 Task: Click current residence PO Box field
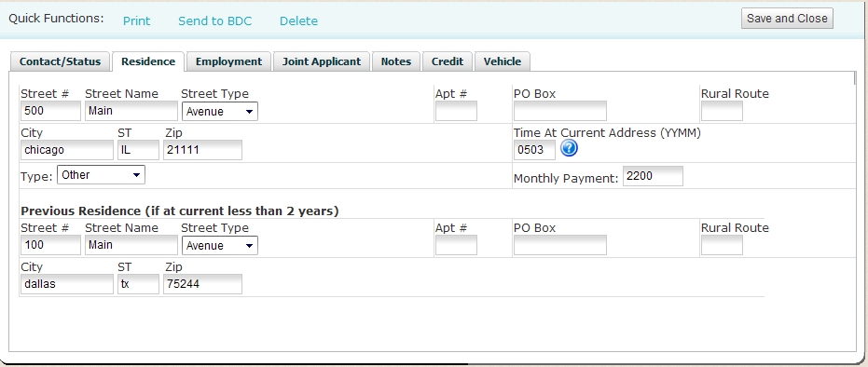coord(560,111)
